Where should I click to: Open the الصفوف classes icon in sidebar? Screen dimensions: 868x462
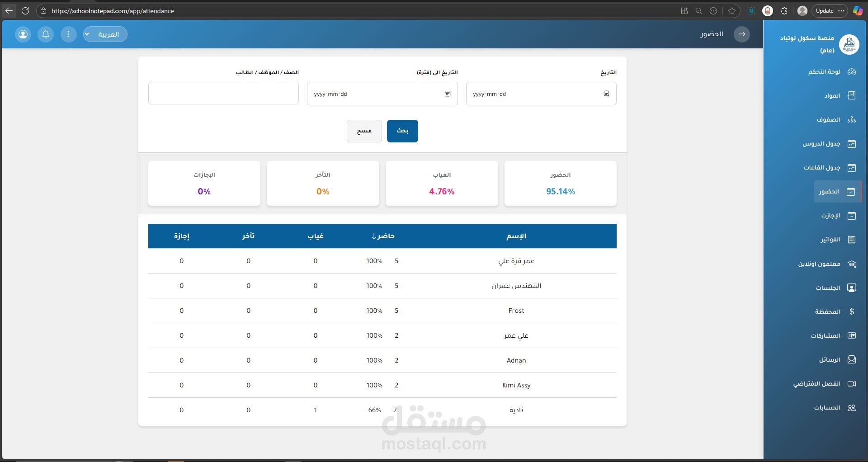[x=852, y=120]
